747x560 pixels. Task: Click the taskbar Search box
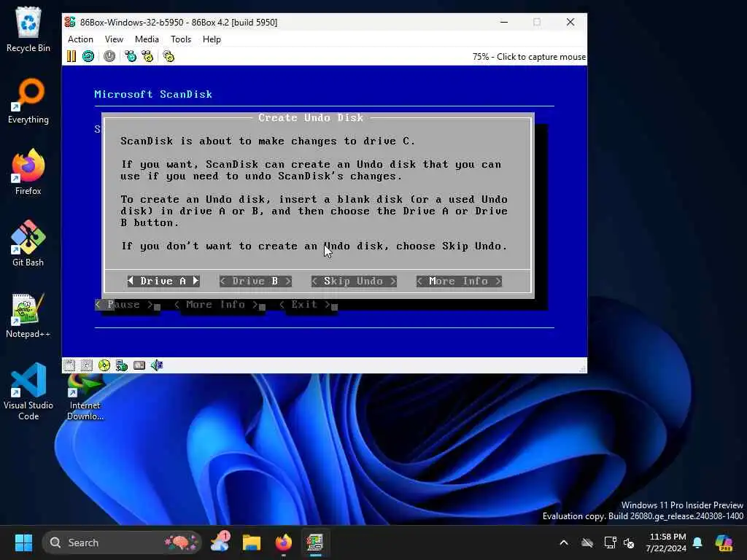(x=122, y=542)
